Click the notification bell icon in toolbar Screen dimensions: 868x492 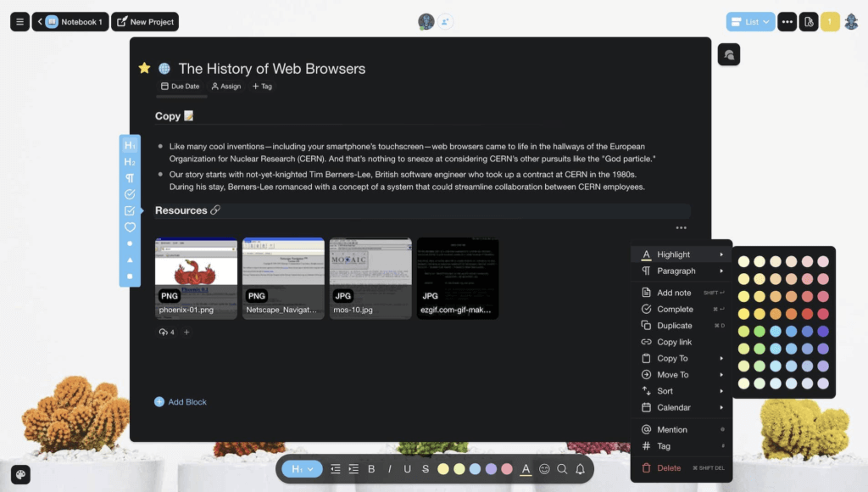click(x=581, y=469)
